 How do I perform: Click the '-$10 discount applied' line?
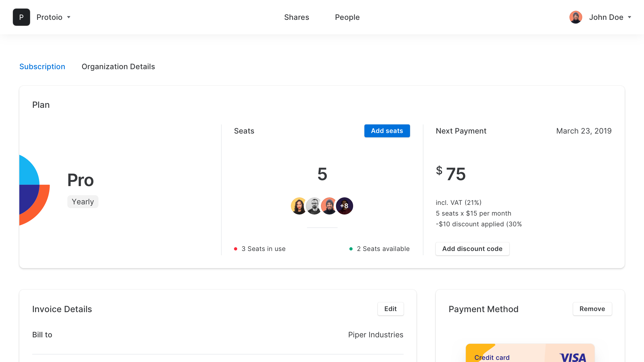tap(479, 224)
